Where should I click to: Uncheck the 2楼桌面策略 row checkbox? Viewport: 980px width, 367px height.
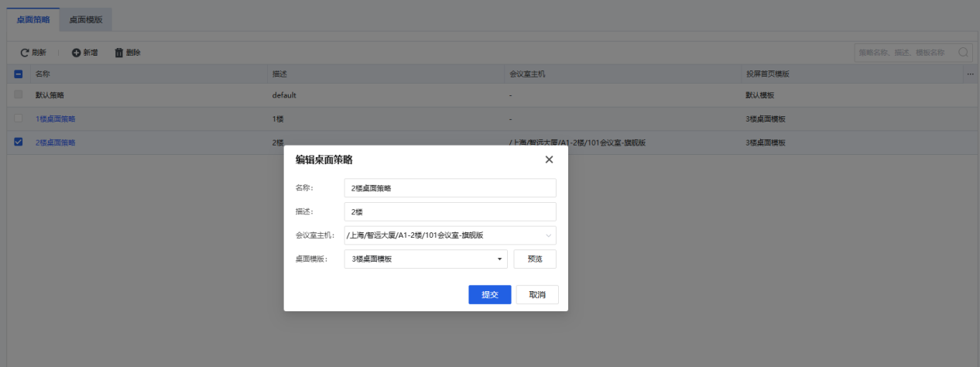pyautogui.click(x=19, y=142)
